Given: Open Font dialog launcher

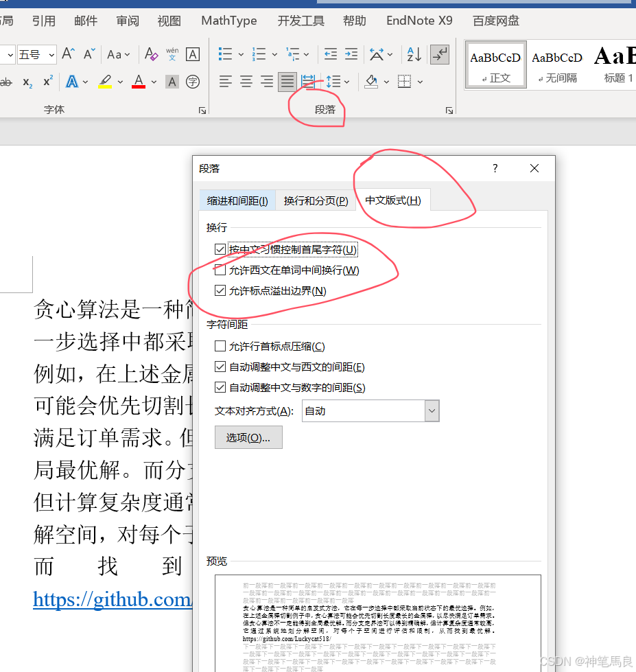Looking at the screenshot, I should coord(202,111).
